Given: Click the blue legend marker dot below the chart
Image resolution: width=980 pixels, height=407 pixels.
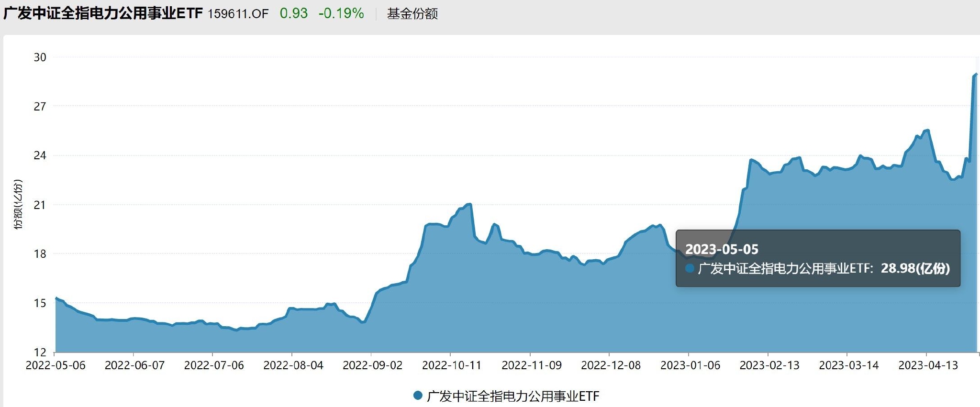Looking at the screenshot, I should (x=418, y=396).
